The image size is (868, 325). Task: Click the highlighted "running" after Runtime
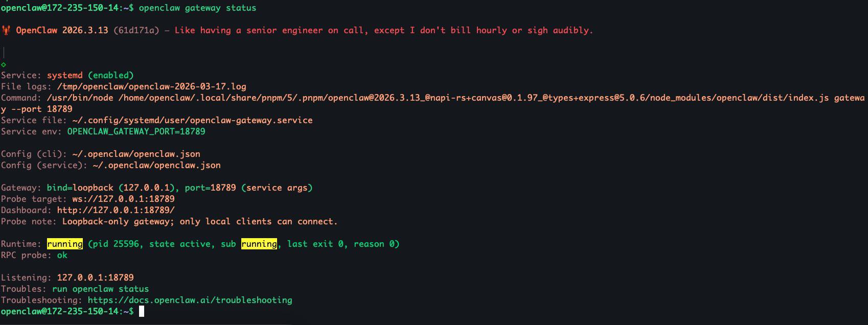65,244
